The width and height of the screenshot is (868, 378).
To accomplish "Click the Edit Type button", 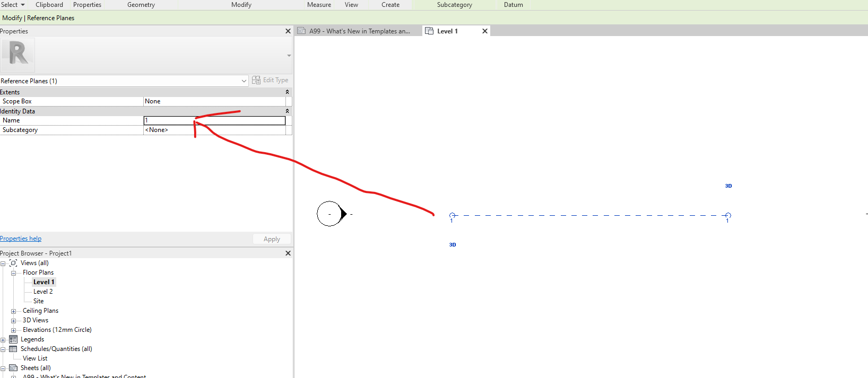I will [270, 80].
